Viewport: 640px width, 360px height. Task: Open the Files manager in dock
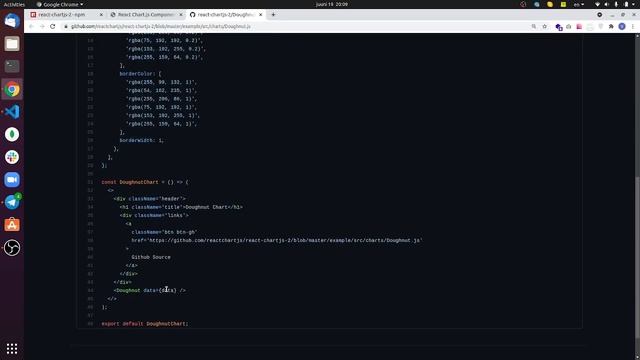(x=12, y=43)
